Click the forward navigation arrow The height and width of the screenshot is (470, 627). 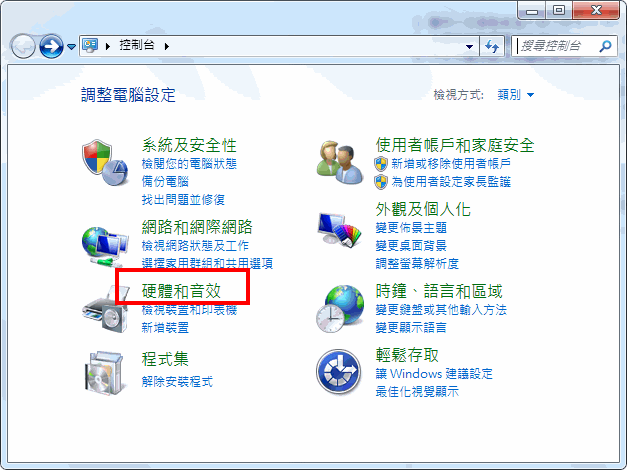pyautogui.click(x=51, y=46)
